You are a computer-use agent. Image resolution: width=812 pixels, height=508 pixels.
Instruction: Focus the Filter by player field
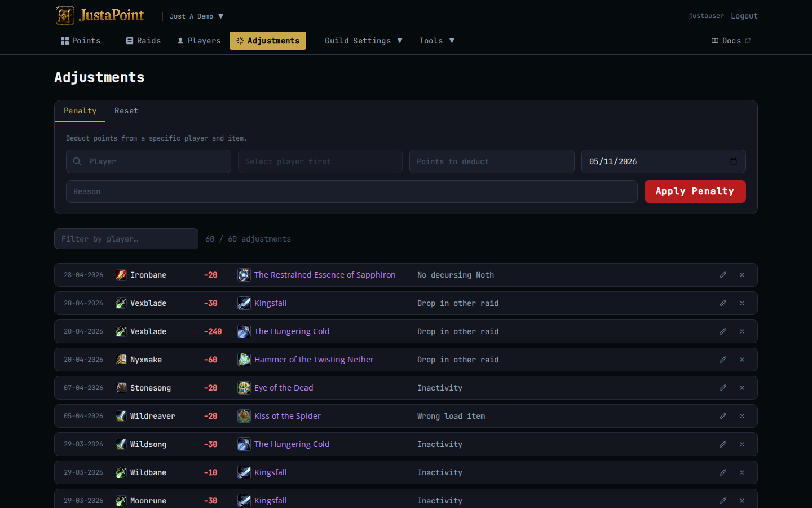coord(126,239)
